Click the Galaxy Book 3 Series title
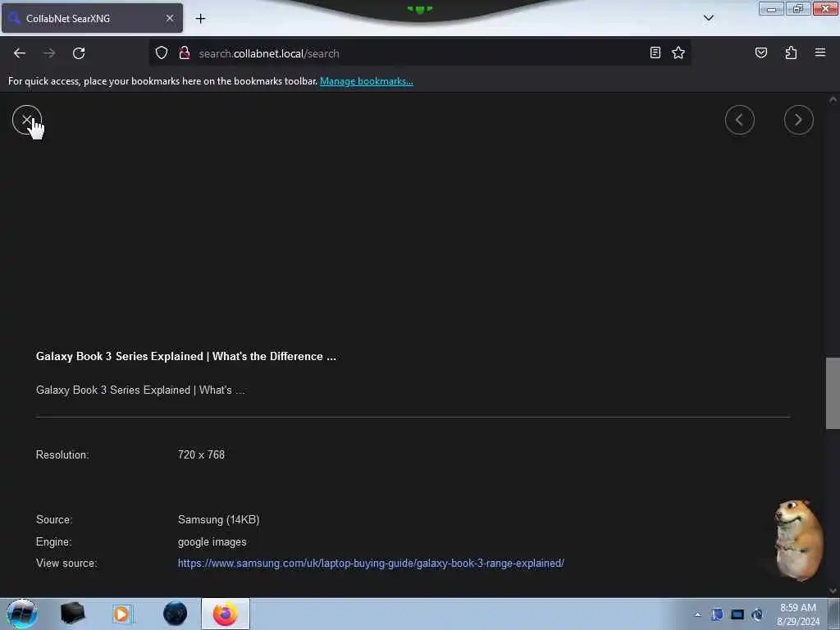This screenshot has height=630, width=840. pos(186,356)
